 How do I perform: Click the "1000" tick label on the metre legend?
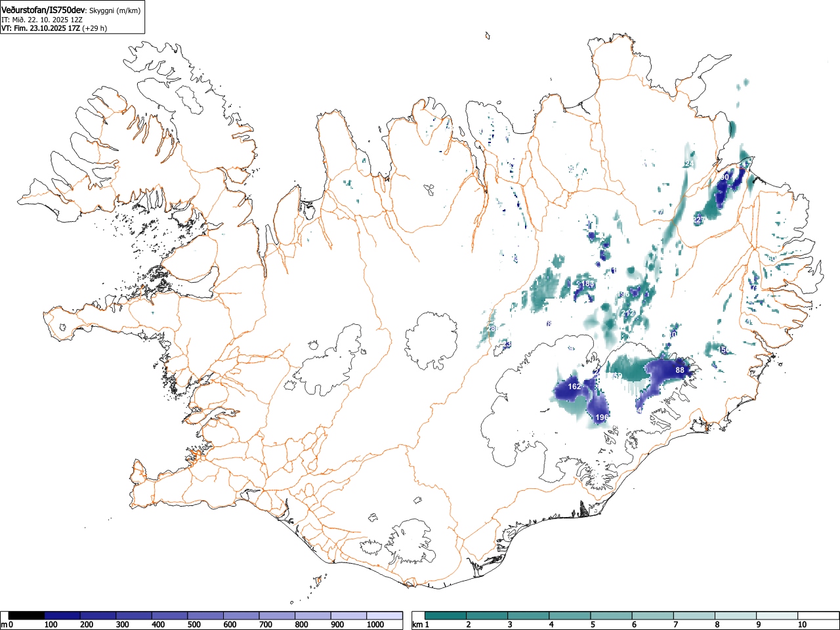[x=375, y=625]
